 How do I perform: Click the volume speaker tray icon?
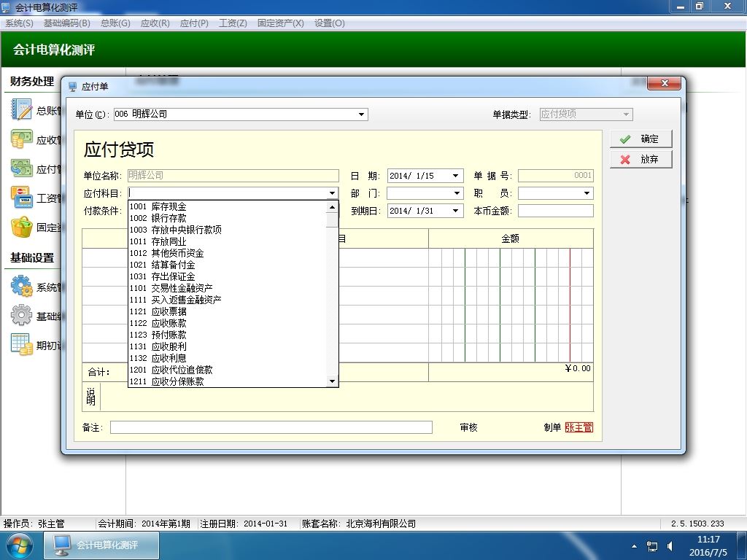click(670, 546)
